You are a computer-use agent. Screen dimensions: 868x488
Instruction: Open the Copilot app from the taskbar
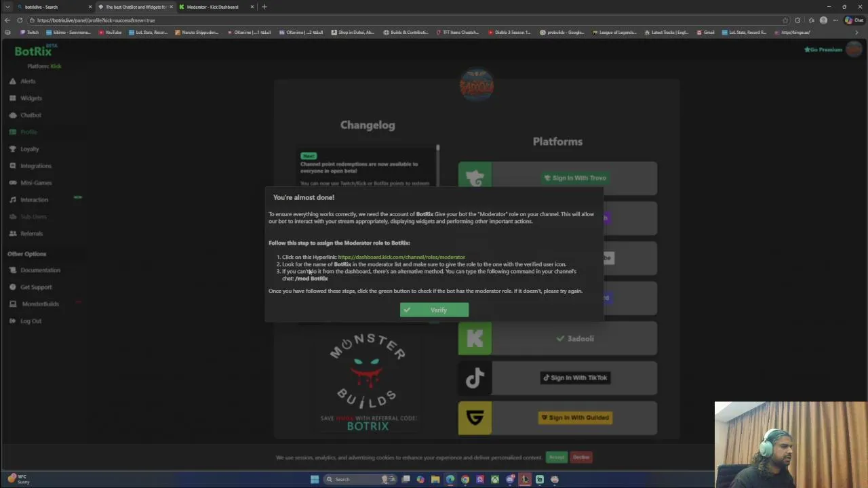pyautogui.click(x=420, y=479)
